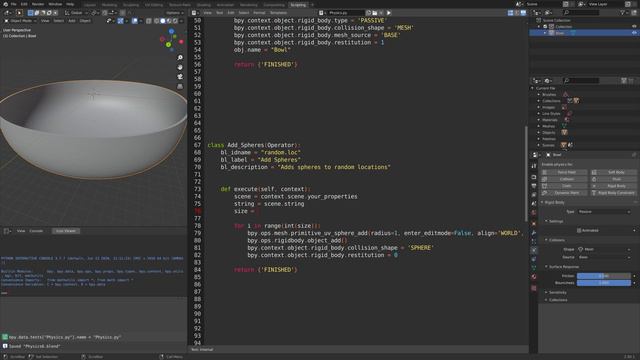Adjust the Bounciness slider
Screen dimensions: 640x360
604,282
